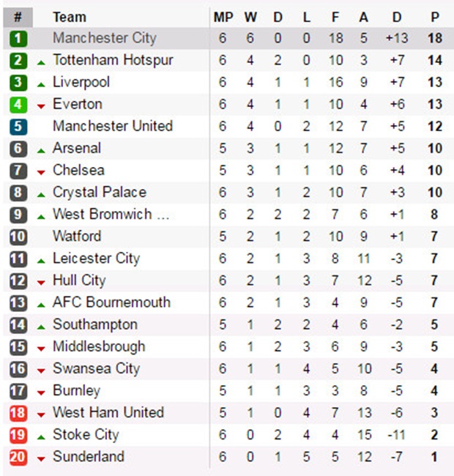The width and height of the screenshot is (454, 476).
Task: Click the green up arrow beside Tottenham Hotspur
Action: pyautogui.click(x=41, y=62)
